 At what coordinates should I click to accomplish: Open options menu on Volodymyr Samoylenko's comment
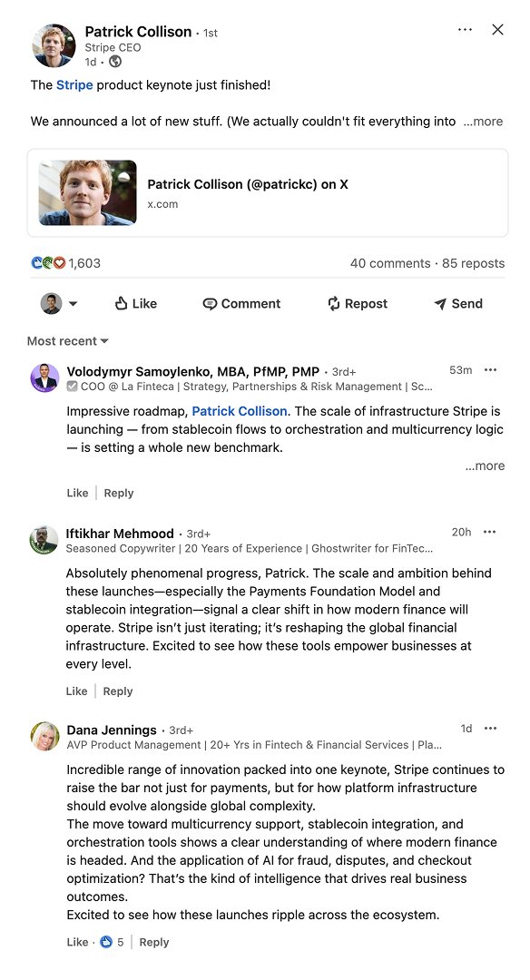[491, 370]
